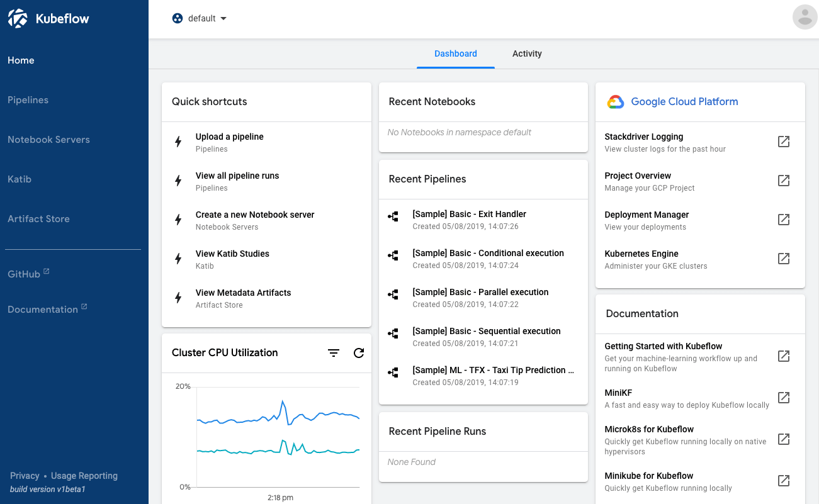
Task: Click the Microk8s for Kubeflow title
Action: click(x=649, y=429)
